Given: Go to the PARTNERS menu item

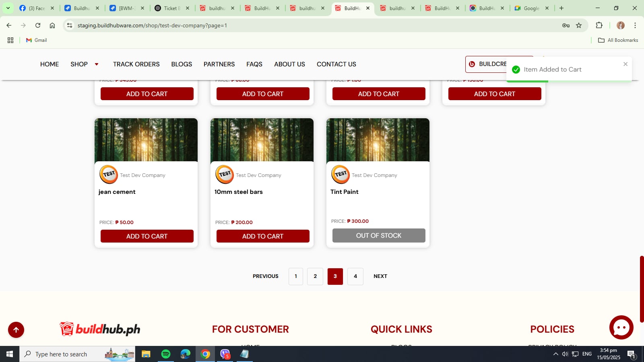Looking at the screenshot, I should [219, 64].
